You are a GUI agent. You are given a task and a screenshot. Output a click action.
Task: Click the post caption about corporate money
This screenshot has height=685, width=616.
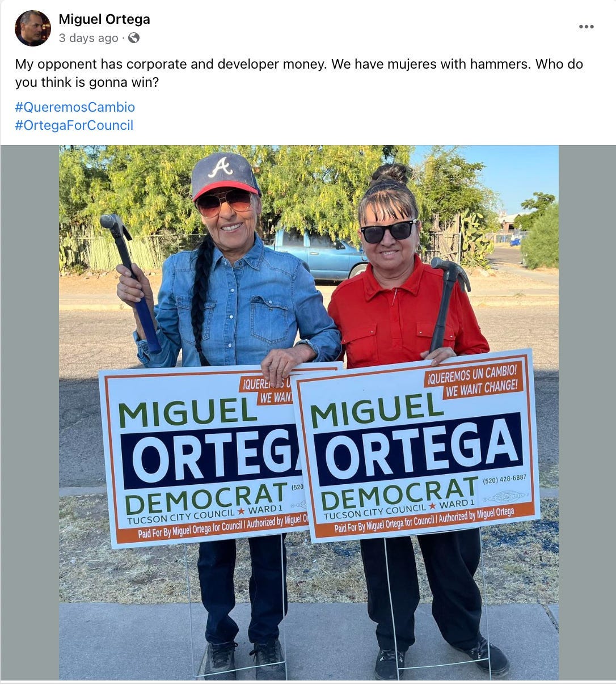pyautogui.click(x=299, y=73)
